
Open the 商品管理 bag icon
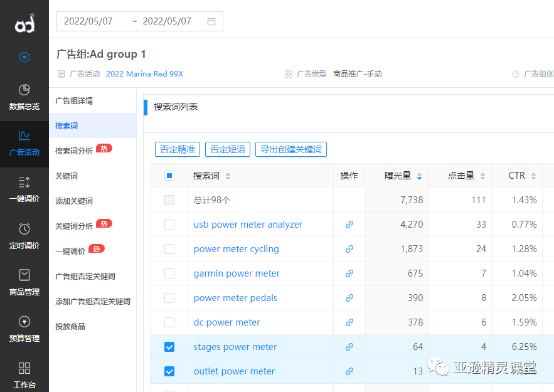(24, 275)
